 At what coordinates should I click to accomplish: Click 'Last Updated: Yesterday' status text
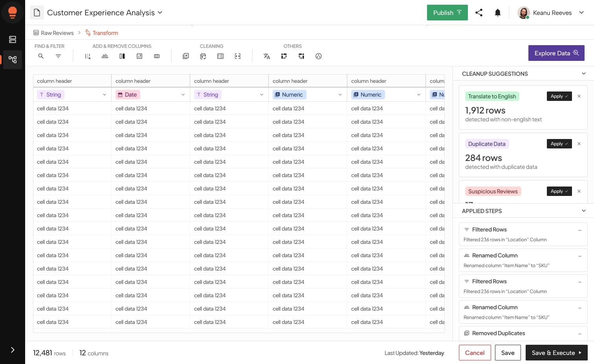414,353
